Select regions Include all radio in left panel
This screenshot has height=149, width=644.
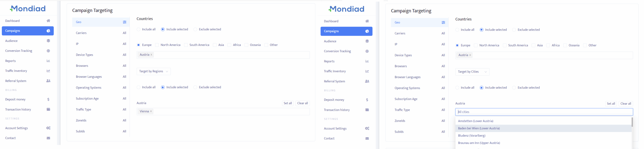138,87
